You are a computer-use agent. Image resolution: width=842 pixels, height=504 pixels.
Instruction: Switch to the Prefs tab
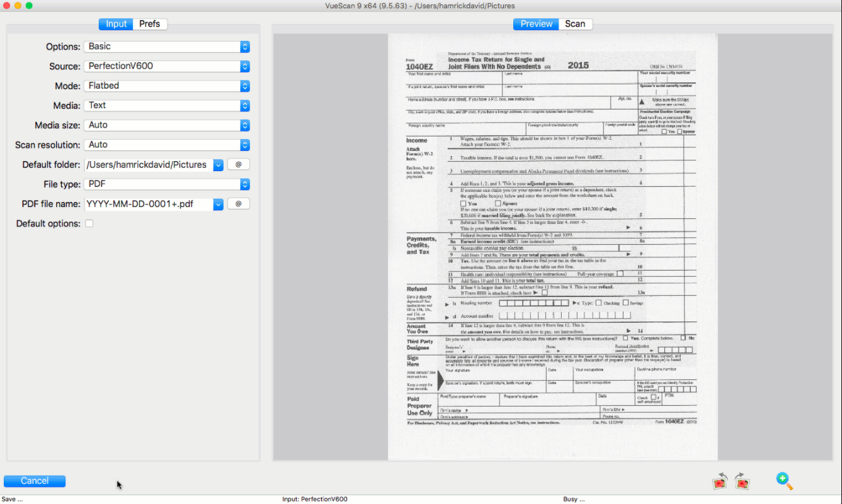pyautogui.click(x=150, y=24)
